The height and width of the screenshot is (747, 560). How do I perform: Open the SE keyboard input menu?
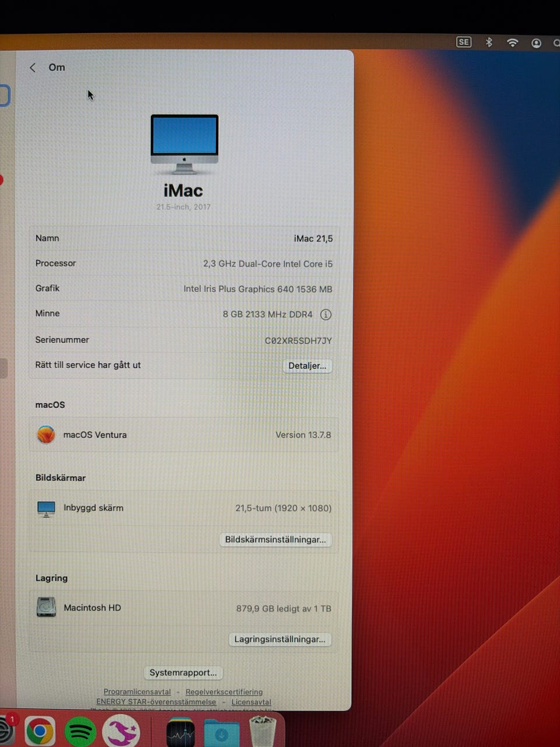click(x=464, y=42)
